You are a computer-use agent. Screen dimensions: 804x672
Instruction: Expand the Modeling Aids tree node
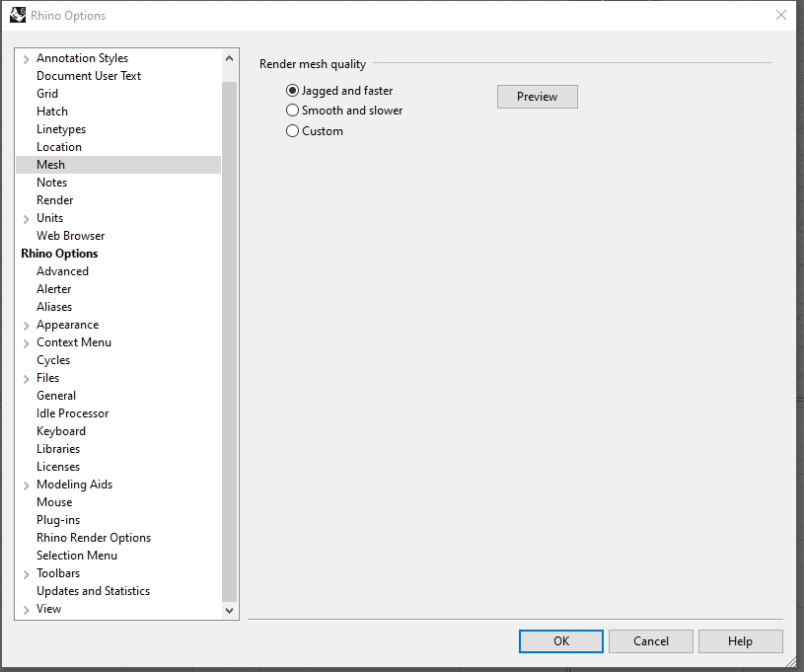[x=27, y=485]
